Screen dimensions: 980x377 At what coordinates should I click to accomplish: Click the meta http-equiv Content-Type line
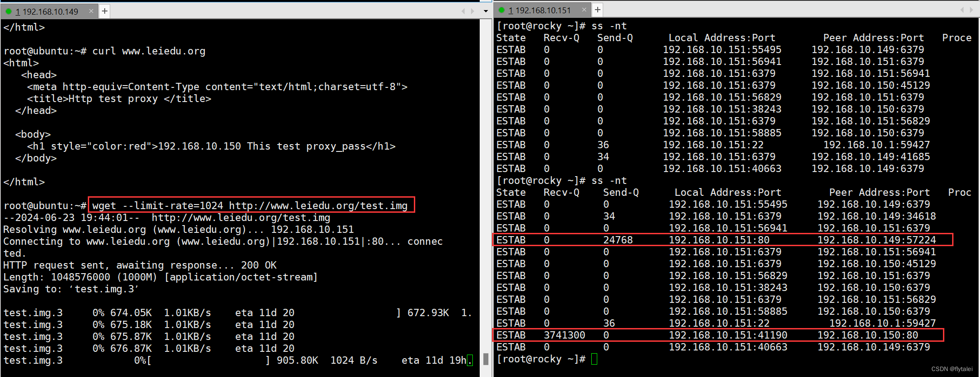tap(217, 87)
